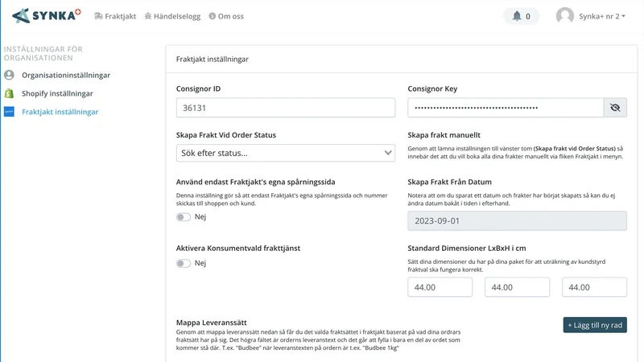Open Händelselogg in top navigation
Screen dimensions: 644x362
(172, 16)
